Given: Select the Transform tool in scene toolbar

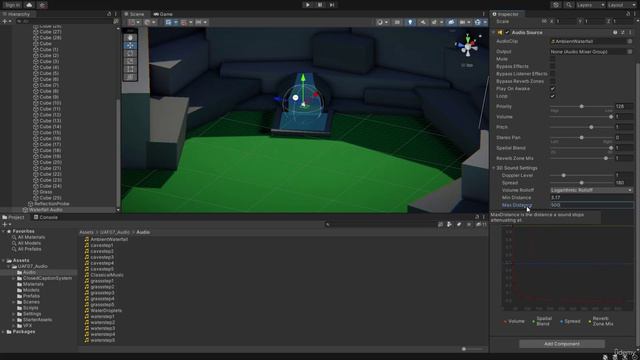Looking at the screenshot, I should click(x=130, y=77).
